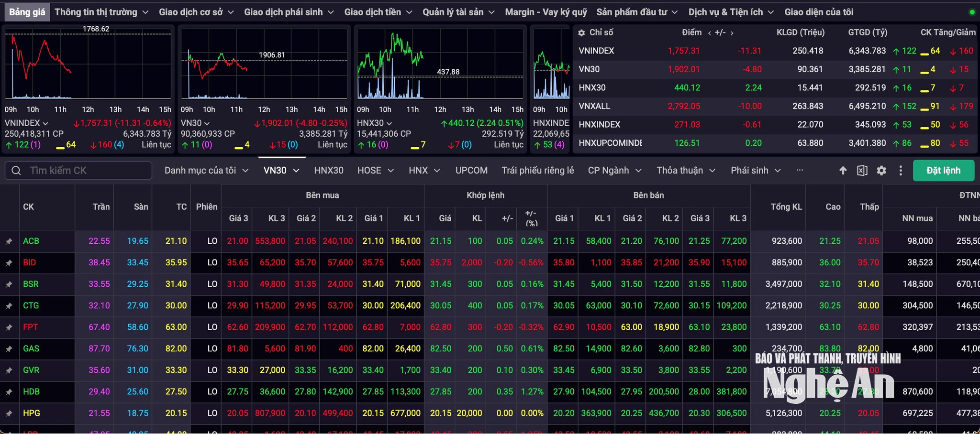Expand the VNINDEX chart selector
Screen dimensions: 980x434
click(x=45, y=123)
